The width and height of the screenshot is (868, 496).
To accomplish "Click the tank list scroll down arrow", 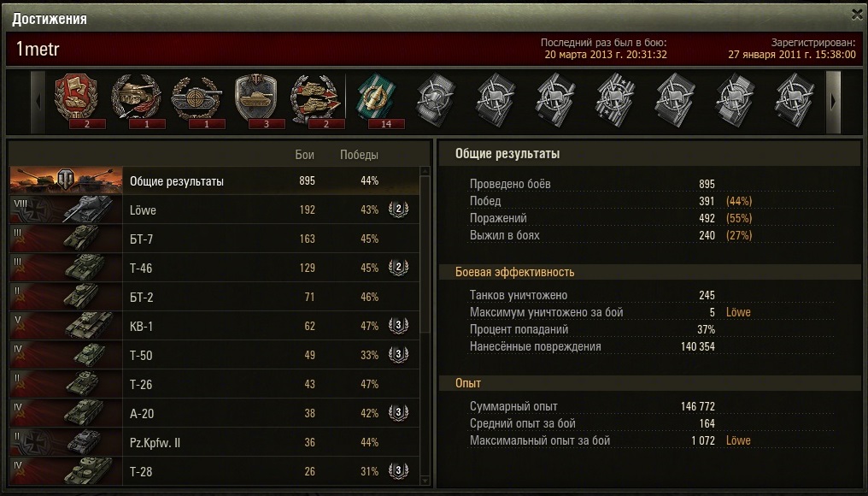I will point(425,481).
